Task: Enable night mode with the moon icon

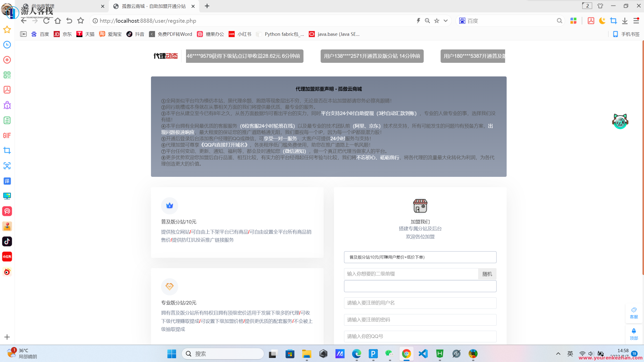Action: pyautogui.click(x=602, y=21)
